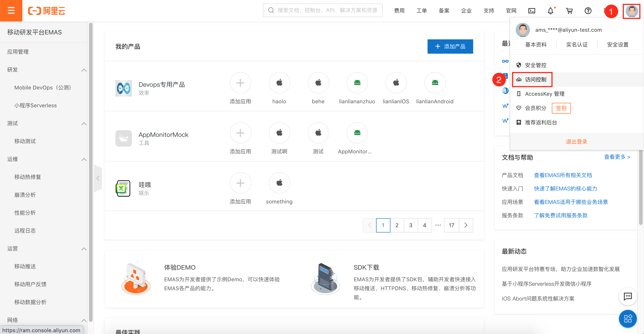Click the 添加产品 button
This screenshot has height=334, width=644.
coord(450,47)
